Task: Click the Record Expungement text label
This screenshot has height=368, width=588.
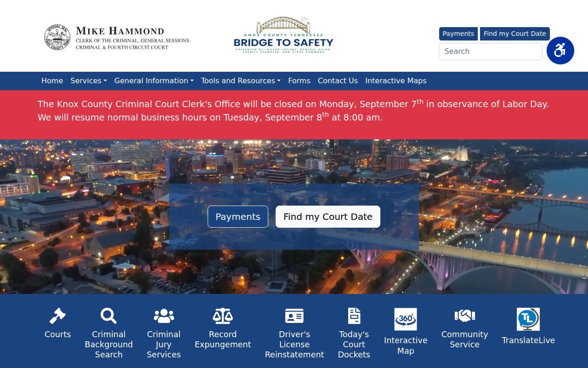Action: click(223, 339)
